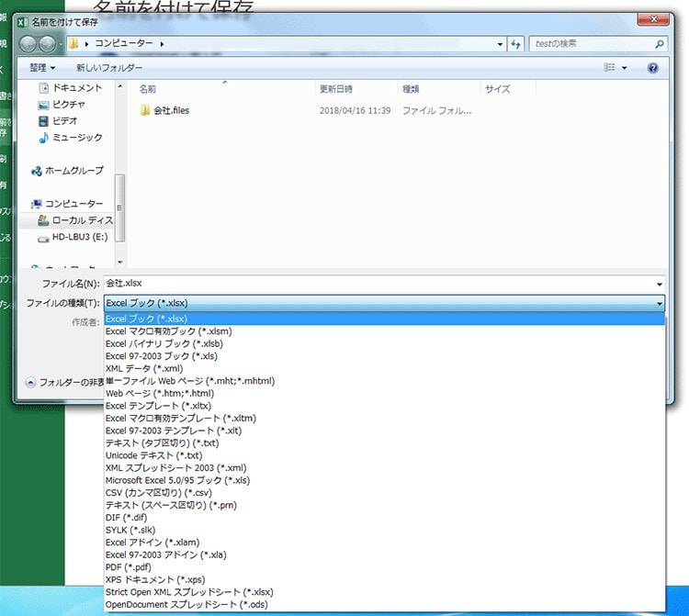Open the view options dropdown arrow
Image resolution: width=689 pixels, height=616 pixels.
(625, 68)
